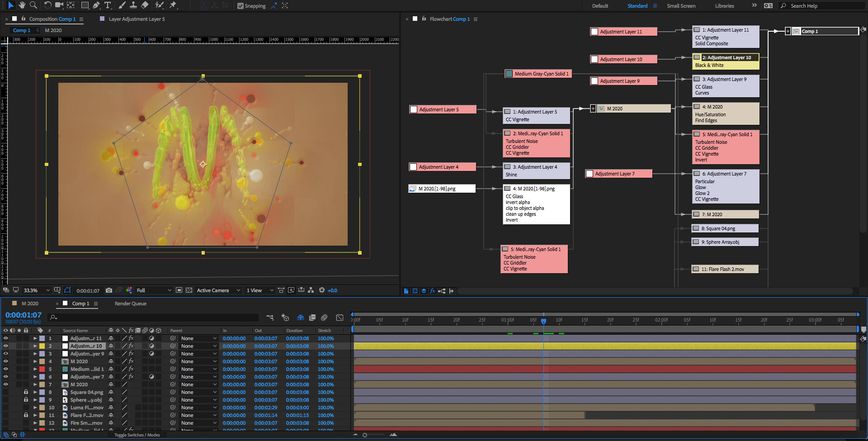The height and width of the screenshot is (441, 868).
Task: Select the Brush tool
Action: tap(121, 5)
